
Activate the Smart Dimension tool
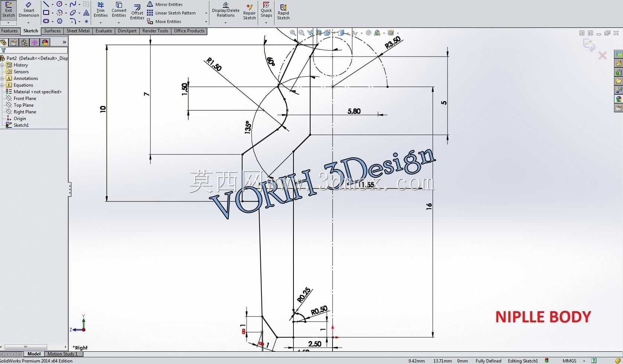29,10
